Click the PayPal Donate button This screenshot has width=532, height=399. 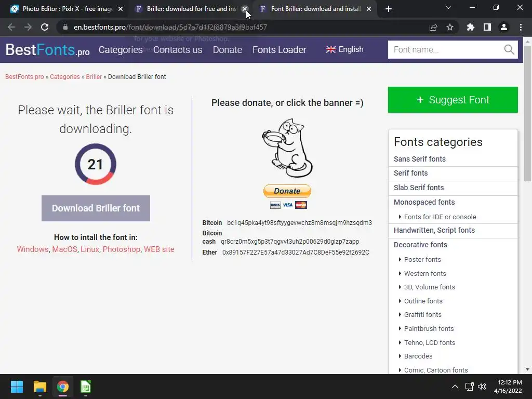click(x=287, y=191)
